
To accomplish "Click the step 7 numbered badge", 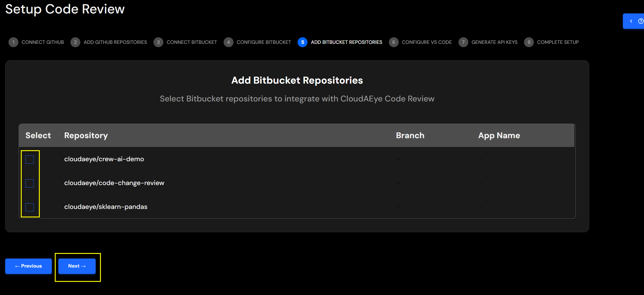I will [463, 42].
